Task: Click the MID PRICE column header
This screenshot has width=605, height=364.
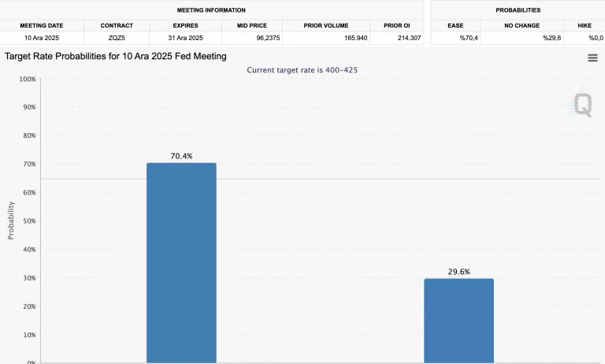Action: point(251,25)
